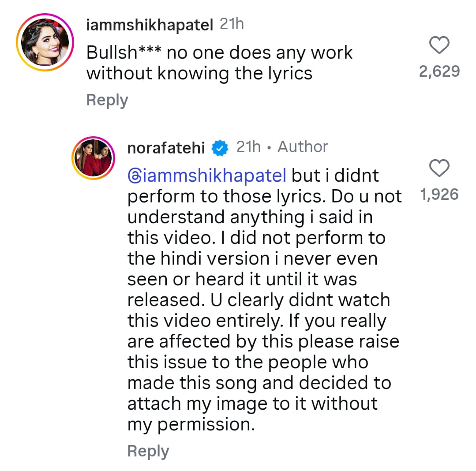The height and width of the screenshot is (471, 476).
Task: Double-toggle the heart under the reply count
Action: coord(439,168)
